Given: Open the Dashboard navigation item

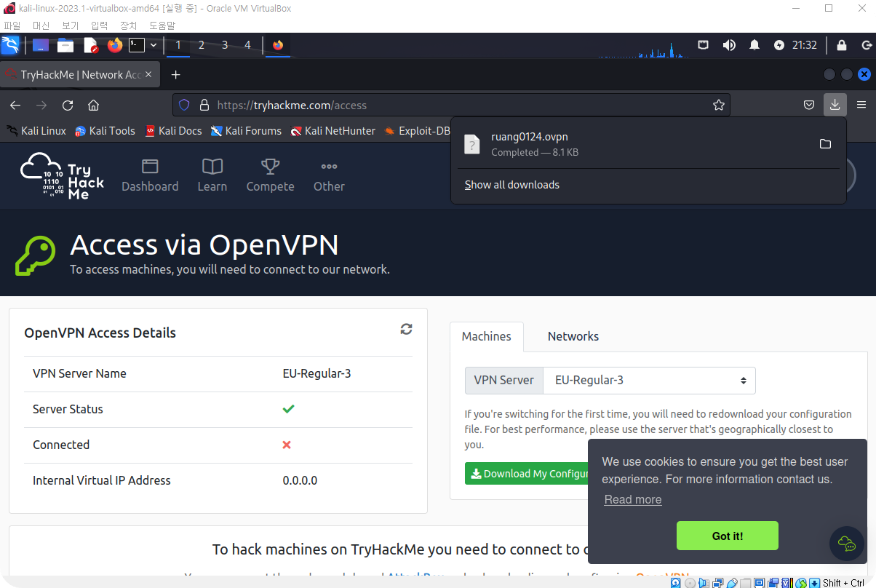Looking at the screenshot, I should pos(150,175).
